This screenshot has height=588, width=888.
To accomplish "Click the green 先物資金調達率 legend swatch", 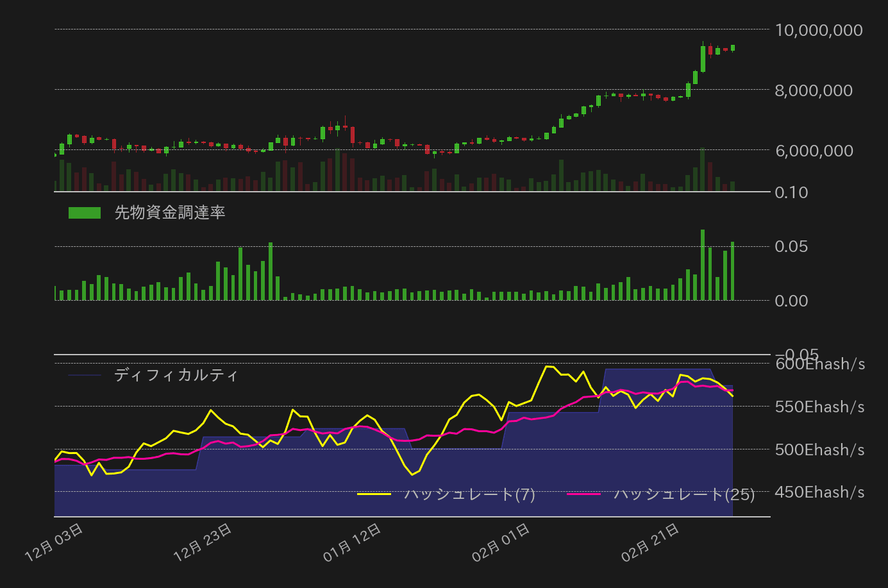I will pyautogui.click(x=85, y=213).
